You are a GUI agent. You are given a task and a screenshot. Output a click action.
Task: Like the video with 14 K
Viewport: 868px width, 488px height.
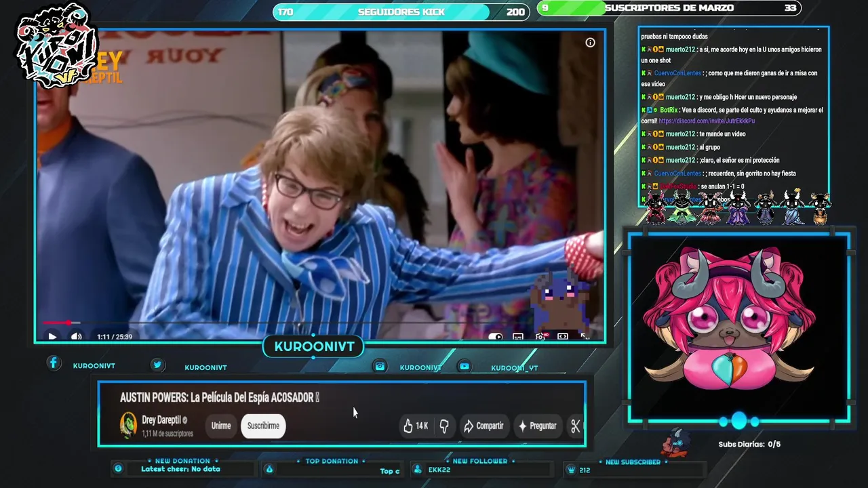(416, 426)
